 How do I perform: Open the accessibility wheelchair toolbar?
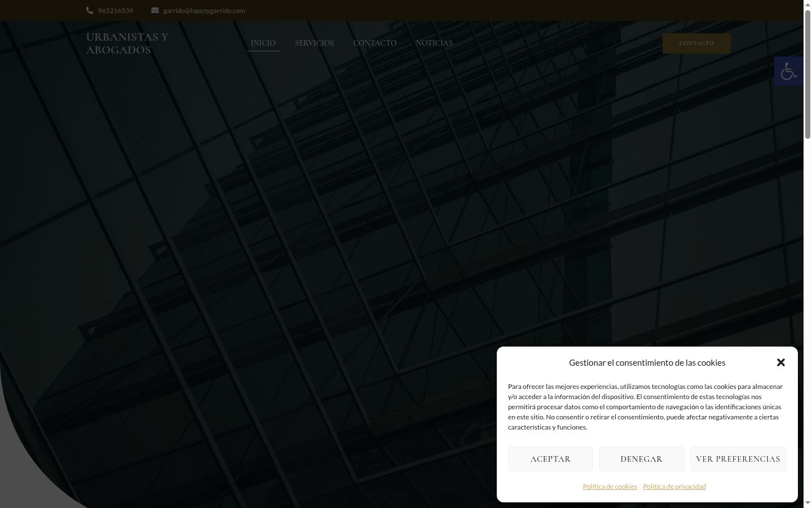pyautogui.click(x=788, y=71)
